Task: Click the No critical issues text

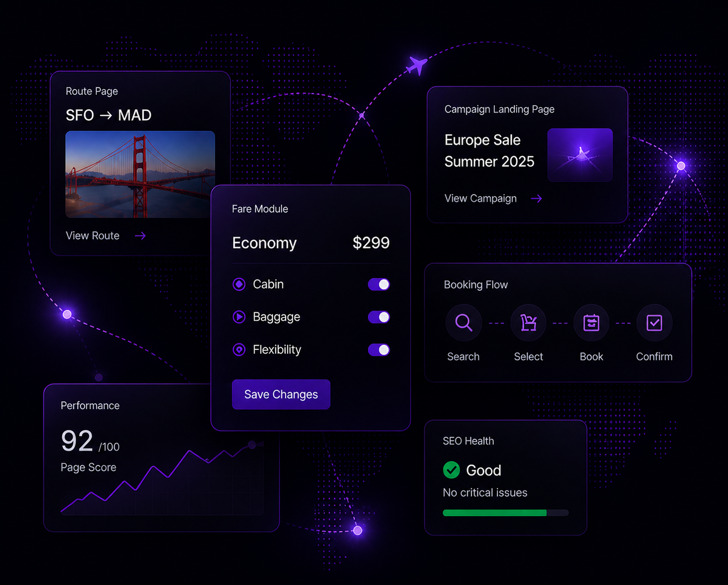Action: [485, 492]
